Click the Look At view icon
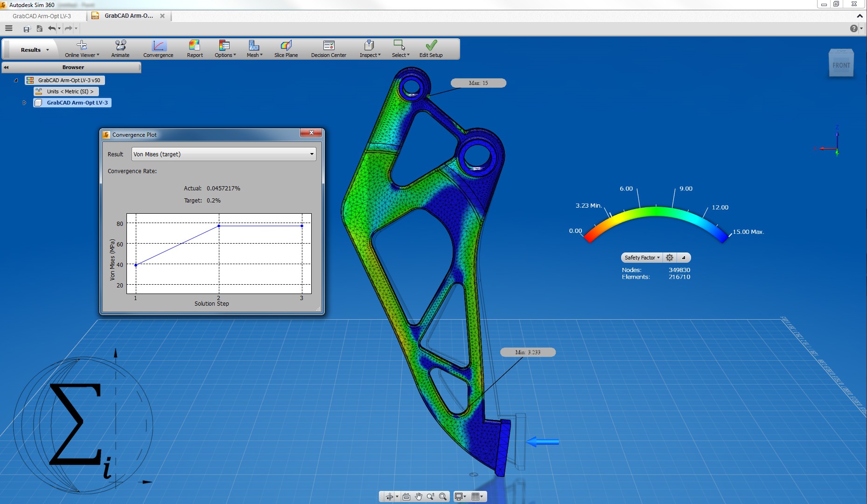Image resolution: width=867 pixels, height=504 pixels. coord(406,497)
